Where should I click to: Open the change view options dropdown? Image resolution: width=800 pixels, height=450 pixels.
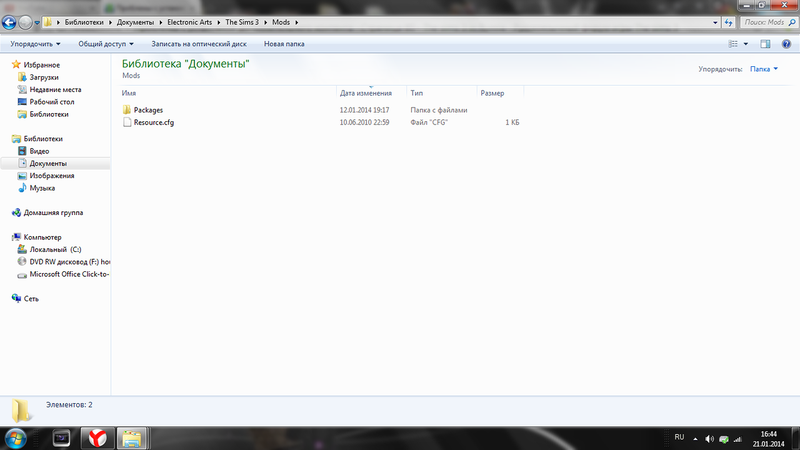pos(746,44)
